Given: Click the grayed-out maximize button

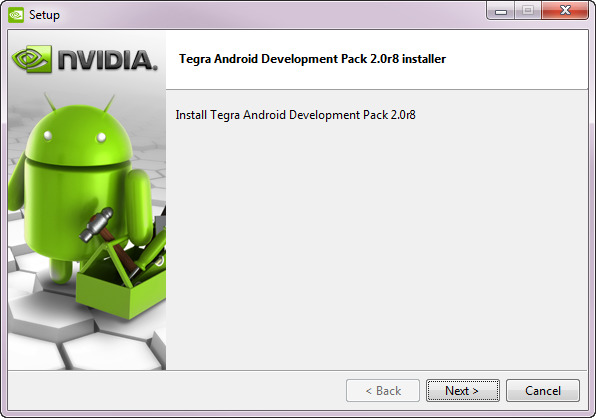Looking at the screenshot, I should 528,11.
